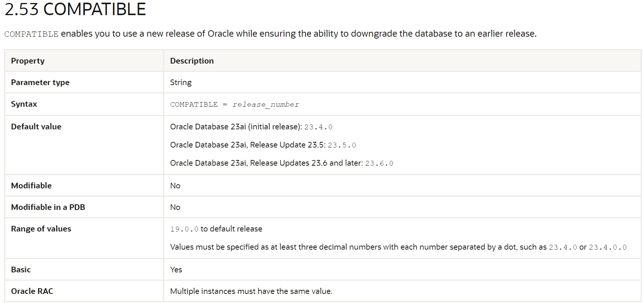Click "Multiple instances must have the same value" text
644x303 pixels.
pyautogui.click(x=251, y=291)
